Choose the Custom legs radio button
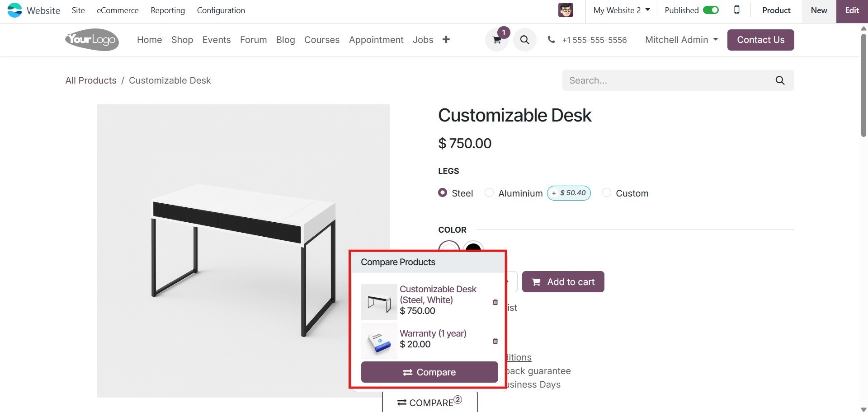 (607, 193)
